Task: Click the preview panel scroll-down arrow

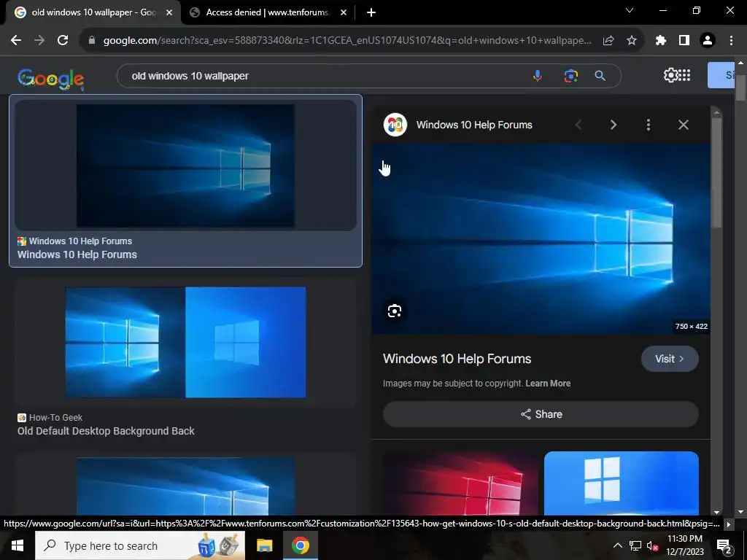Action: (716, 512)
